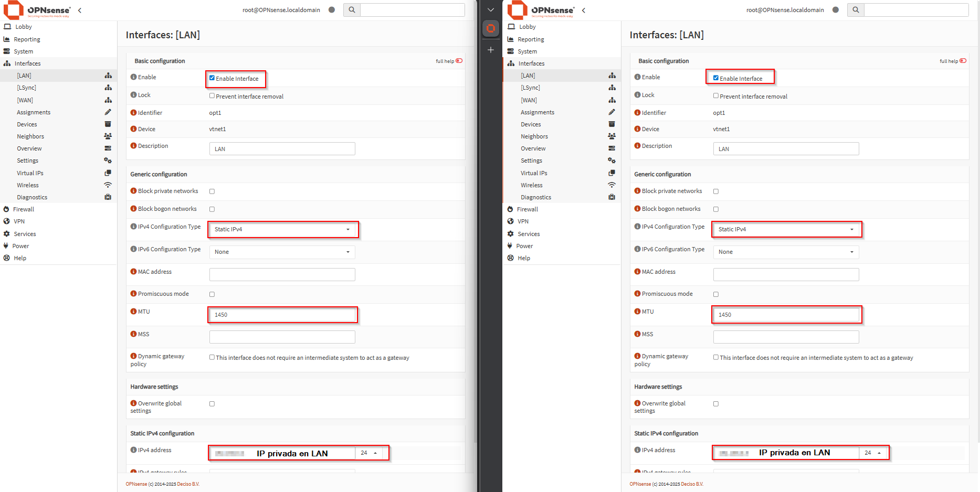The width and height of the screenshot is (980, 492).
Task: Click the MSS input field in right window
Action: [x=786, y=337]
